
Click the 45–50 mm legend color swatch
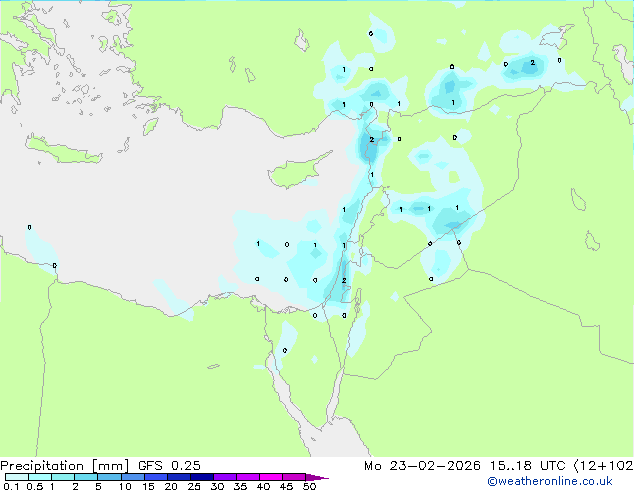pyautogui.click(x=294, y=477)
